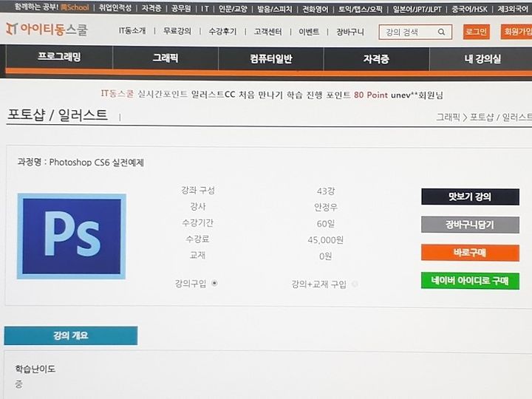Image resolution: width=532 pixels, height=399 pixels.
Task: Open 일본어/JPT/JLPT in the top bar
Action: tap(417, 9)
